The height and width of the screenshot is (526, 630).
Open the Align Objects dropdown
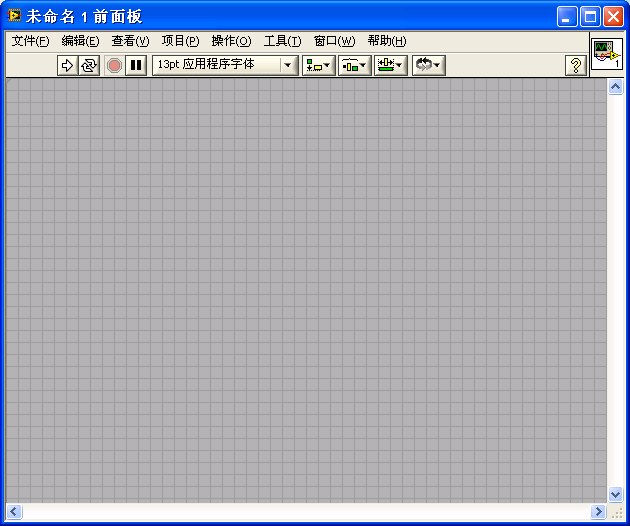click(x=319, y=65)
